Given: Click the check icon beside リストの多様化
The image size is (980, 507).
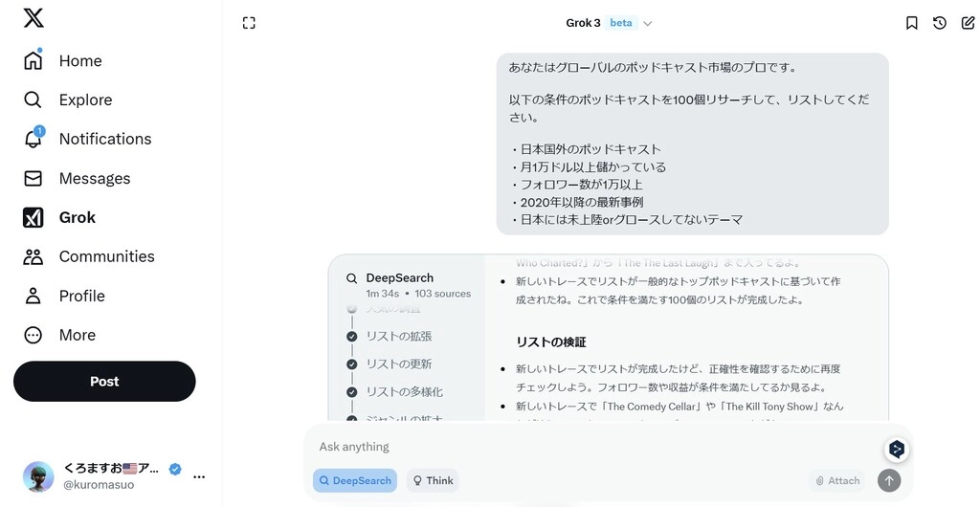Looking at the screenshot, I should 352,392.
